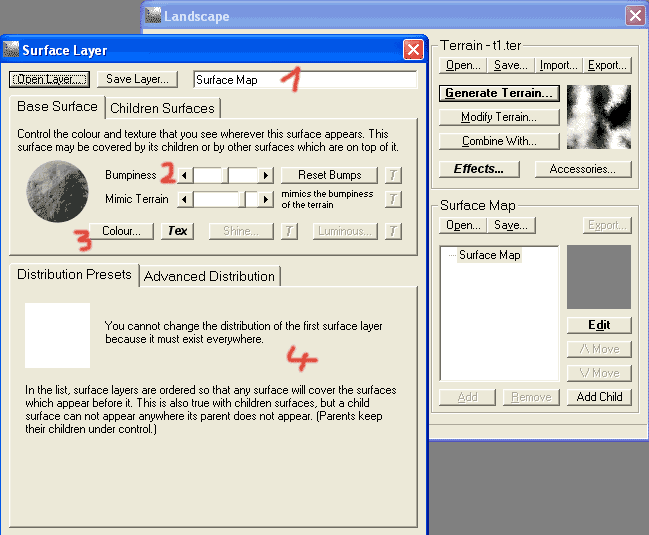Open the Advanced Distribution tab
The image size is (649, 535).
coord(209,276)
